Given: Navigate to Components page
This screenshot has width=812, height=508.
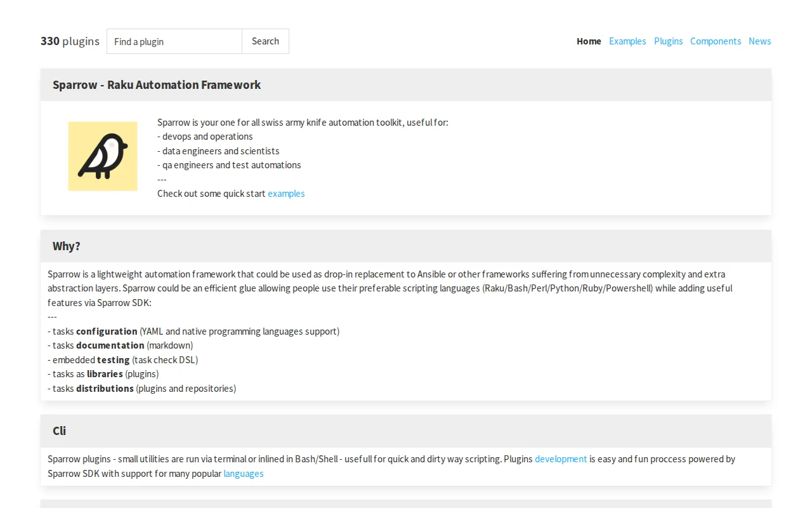Looking at the screenshot, I should 716,41.
